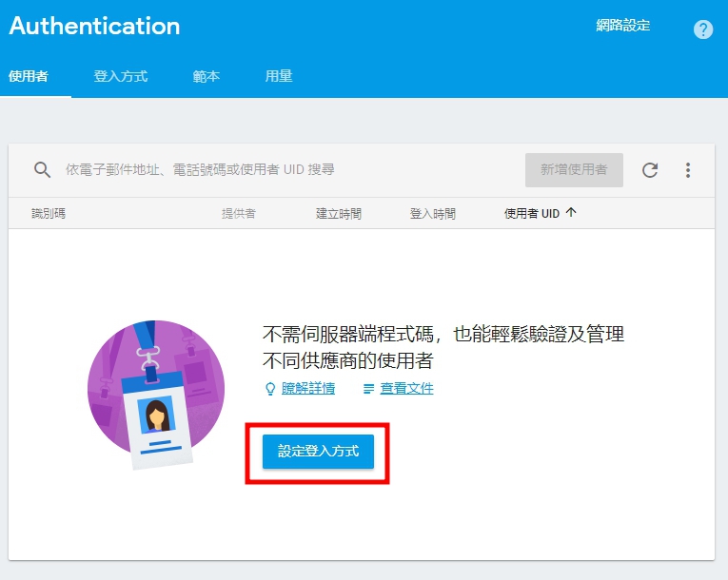Open the 瞭解詳情 link
The height and width of the screenshot is (580, 728).
[308, 388]
